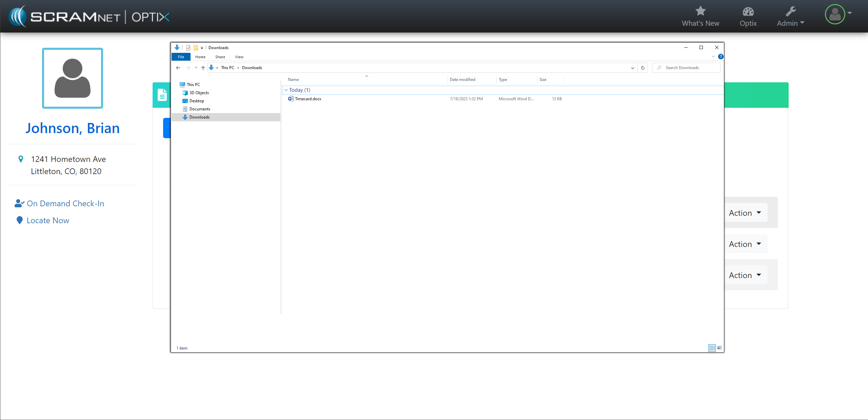This screenshot has height=420, width=868.
Task: Switch to details view in status bar
Action: coord(712,348)
